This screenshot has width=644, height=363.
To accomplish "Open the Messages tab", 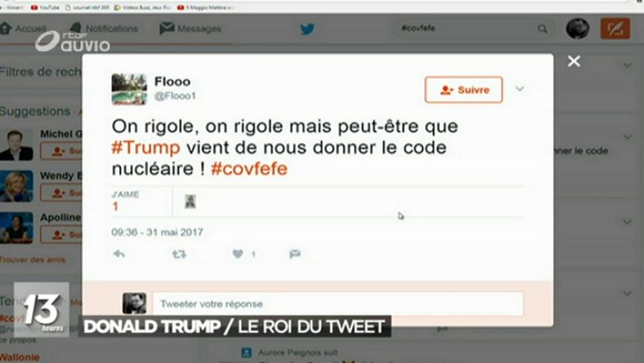I will [190, 28].
